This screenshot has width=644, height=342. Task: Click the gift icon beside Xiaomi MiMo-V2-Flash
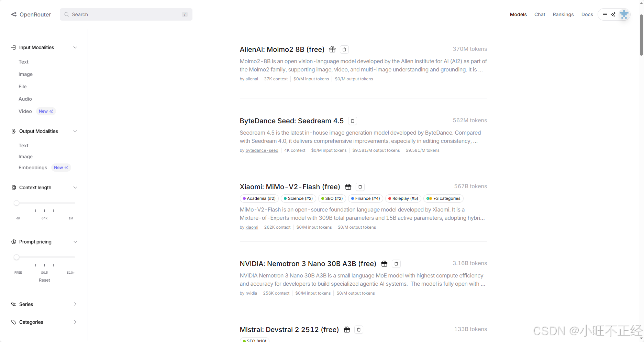pos(348,187)
